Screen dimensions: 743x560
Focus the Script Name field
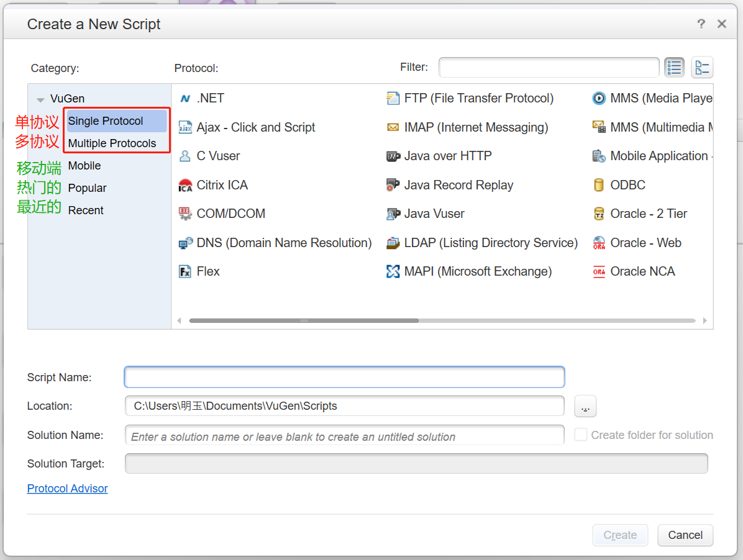[345, 377]
